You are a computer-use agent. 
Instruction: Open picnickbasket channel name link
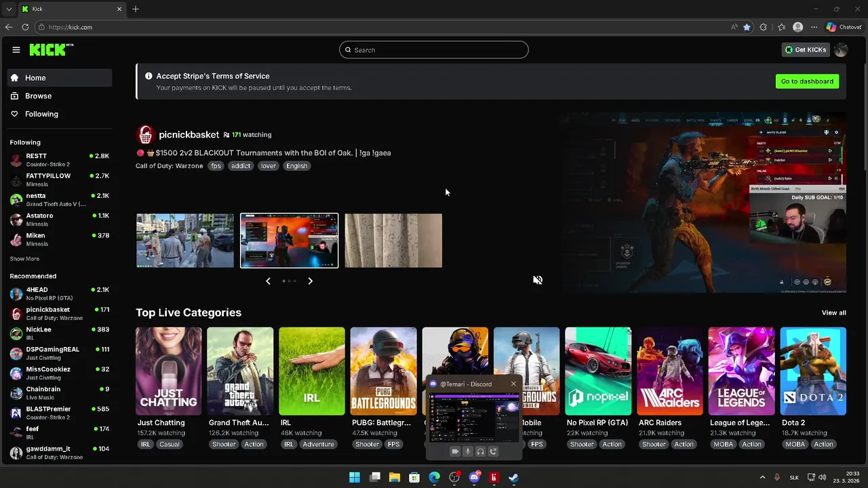[x=189, y=135]
